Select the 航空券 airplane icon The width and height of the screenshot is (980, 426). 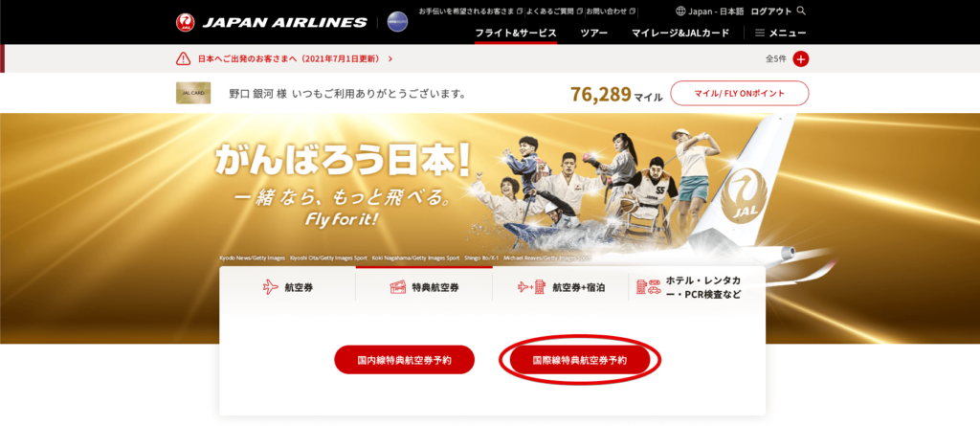click(271, 288)
